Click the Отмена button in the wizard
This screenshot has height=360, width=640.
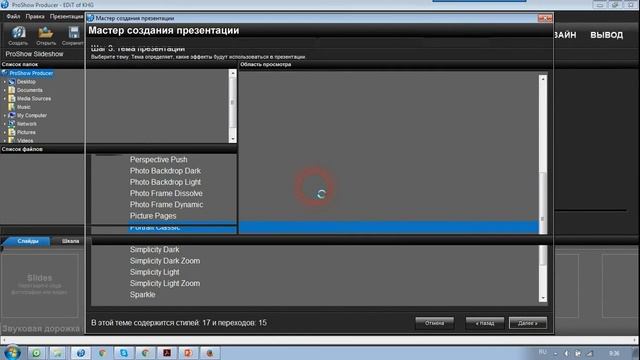pos(434,323)
